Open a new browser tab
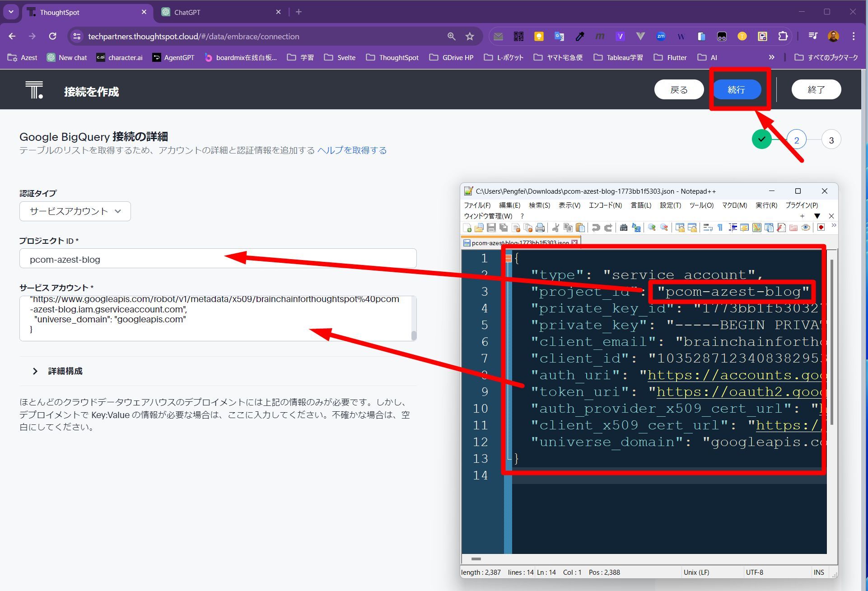 pyautogui.click(x=299, y=12)
